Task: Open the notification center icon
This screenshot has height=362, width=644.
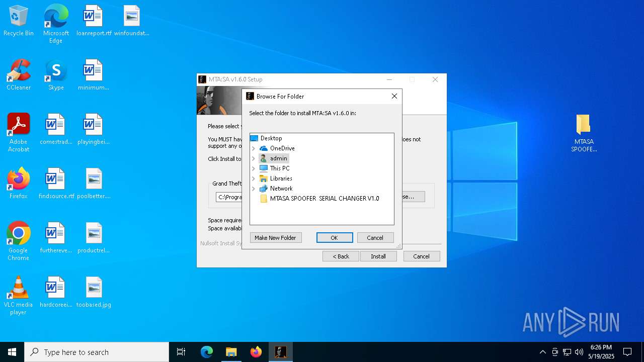Action: click(627, 352)
